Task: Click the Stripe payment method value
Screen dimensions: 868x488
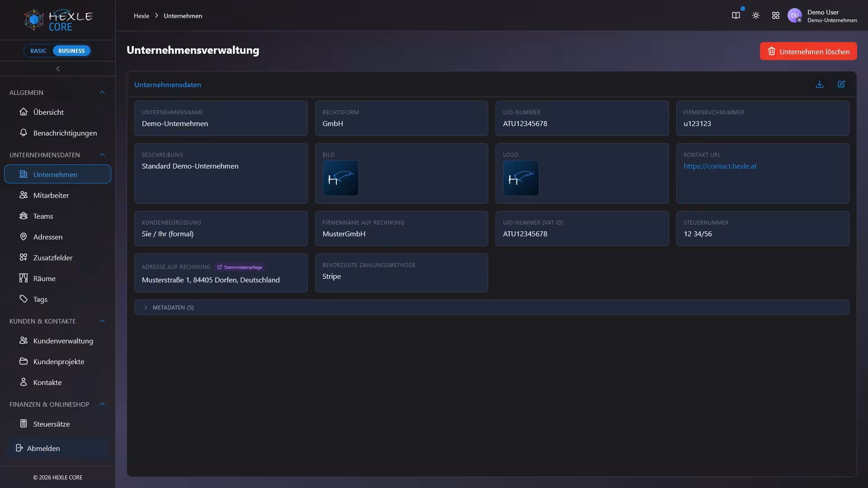Action: click(x=331, y=276)
